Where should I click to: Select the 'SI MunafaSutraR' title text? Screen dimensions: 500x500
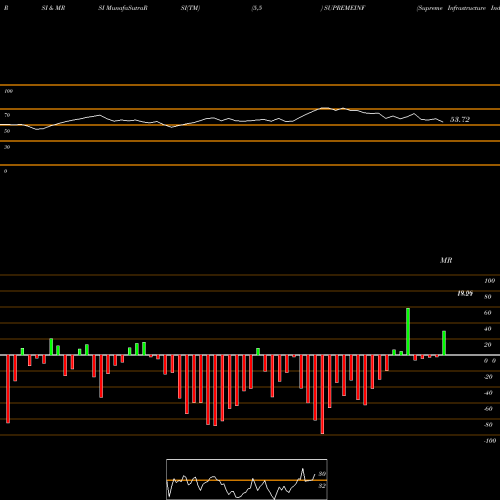coord(123,8)
